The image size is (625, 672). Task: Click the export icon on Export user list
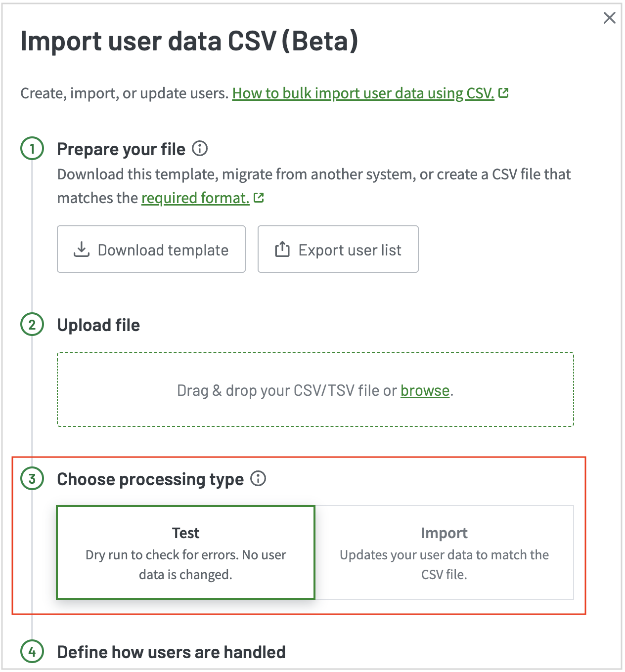(282, 250)
